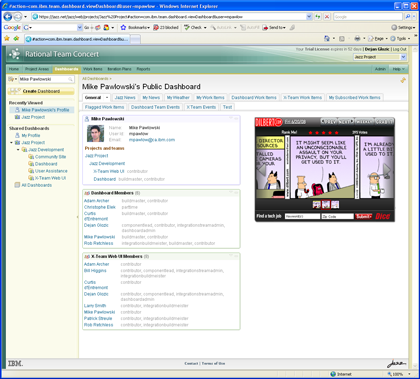The width and height of the screenshot is (420, 379).
Task: Open the Work Items menu
Action: pos(93,69)
